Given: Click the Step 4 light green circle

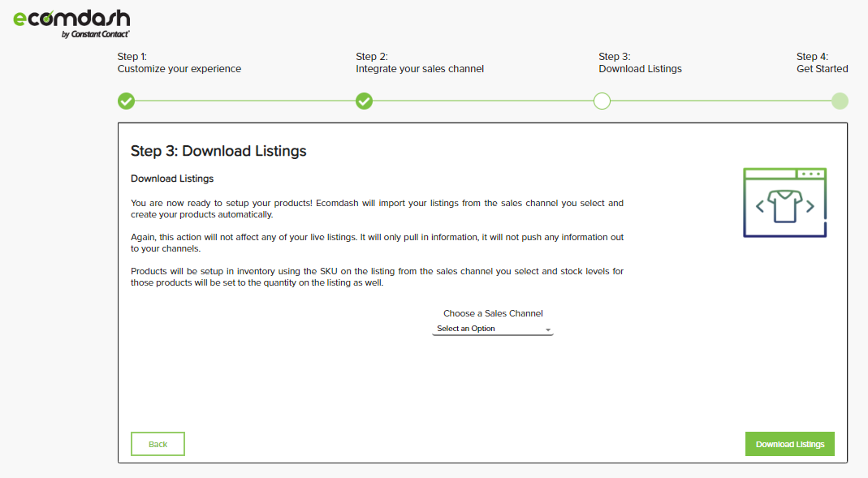Looking at the screenshot, I should tap(840, 101).
